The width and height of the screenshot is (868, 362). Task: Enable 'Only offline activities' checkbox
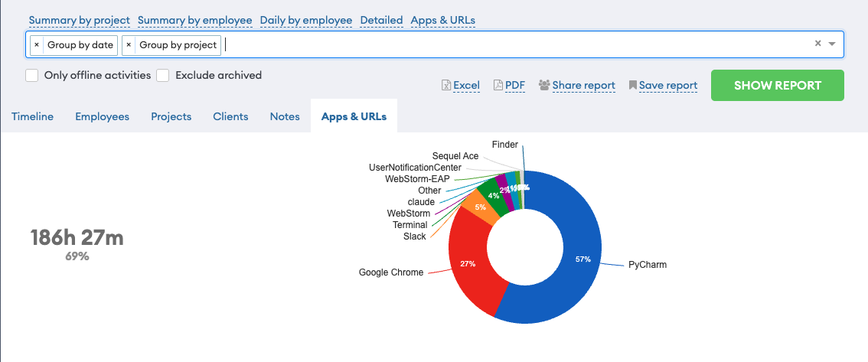pos(31,75)
